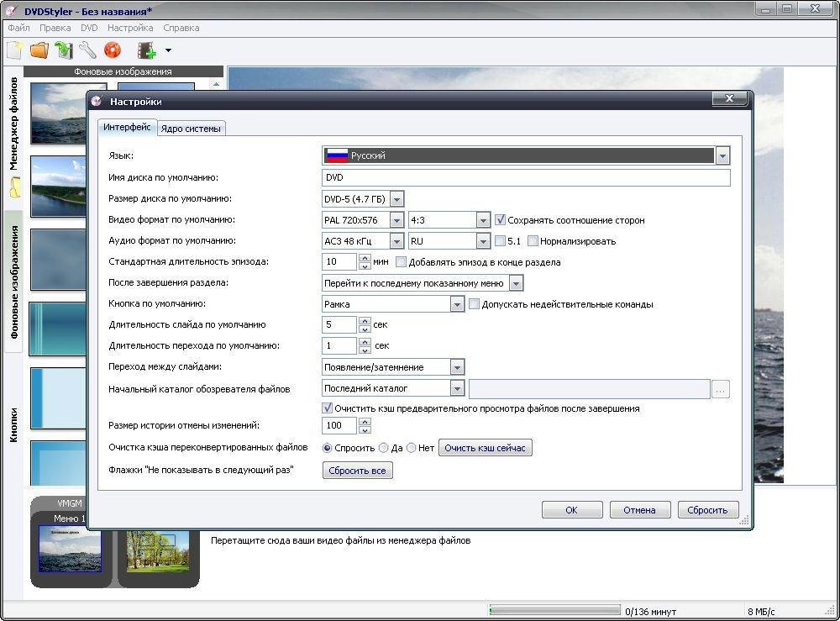The image size is (840, 621).
Task: Toggle Сохранять соотношение сторон checkbox
Action: [500, 219]
